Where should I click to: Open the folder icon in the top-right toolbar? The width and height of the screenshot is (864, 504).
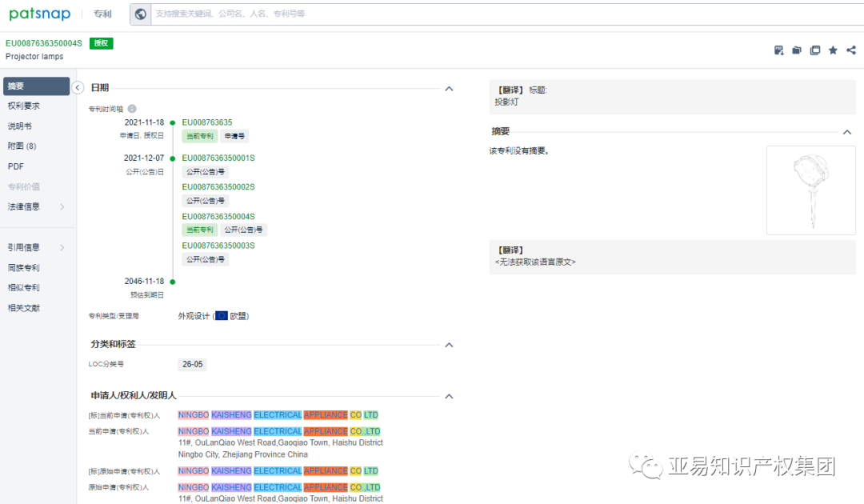tap(797, 50)
